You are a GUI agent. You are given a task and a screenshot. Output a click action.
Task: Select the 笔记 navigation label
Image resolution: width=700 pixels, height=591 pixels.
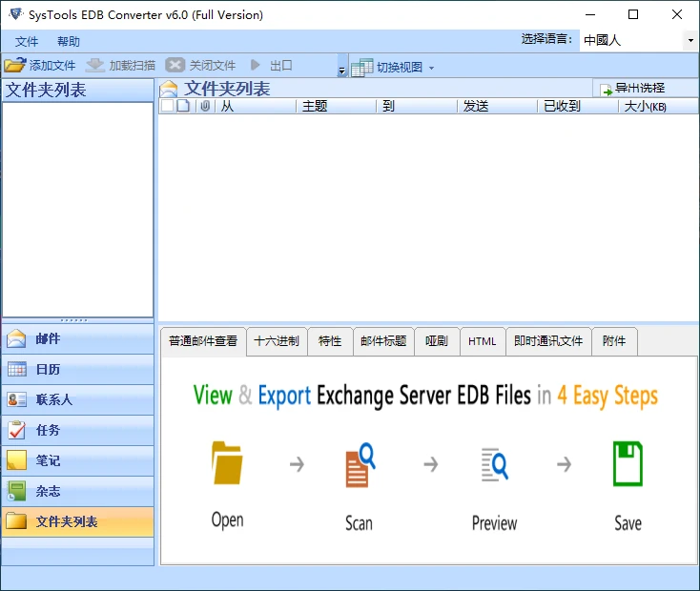click(49, 460)
